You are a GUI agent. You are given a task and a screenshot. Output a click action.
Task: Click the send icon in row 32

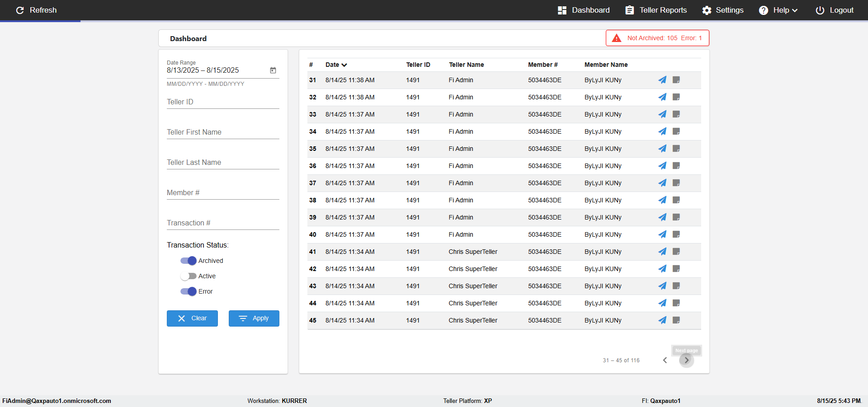662,97
